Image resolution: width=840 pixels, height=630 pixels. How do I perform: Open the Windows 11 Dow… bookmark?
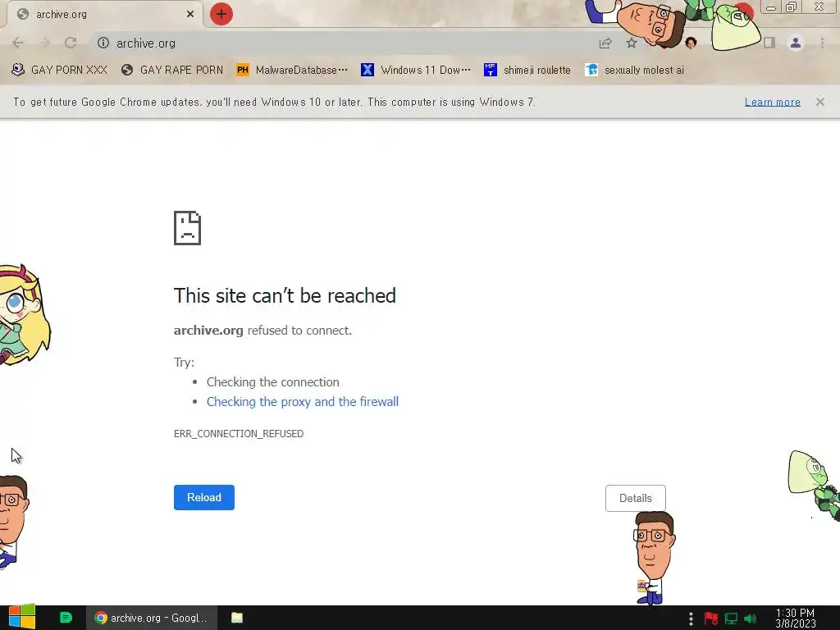416,71
